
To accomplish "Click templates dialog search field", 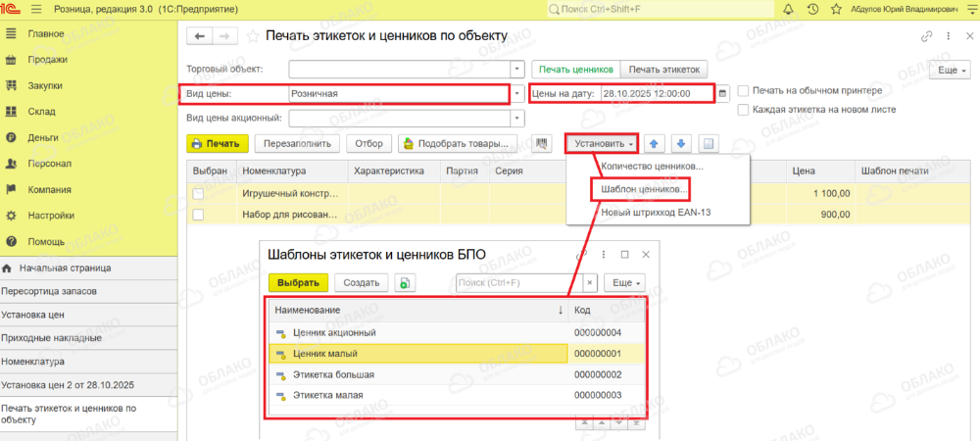I will [520, 282].
